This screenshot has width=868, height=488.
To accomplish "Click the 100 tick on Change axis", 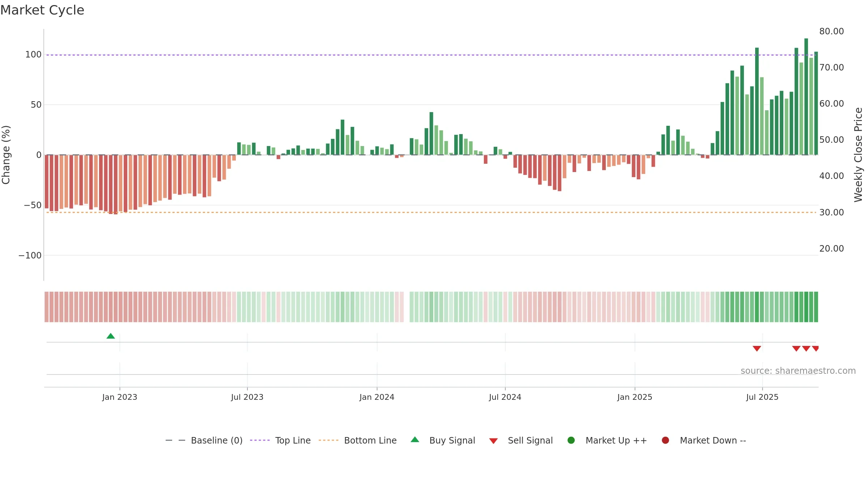I will point(33,55).
